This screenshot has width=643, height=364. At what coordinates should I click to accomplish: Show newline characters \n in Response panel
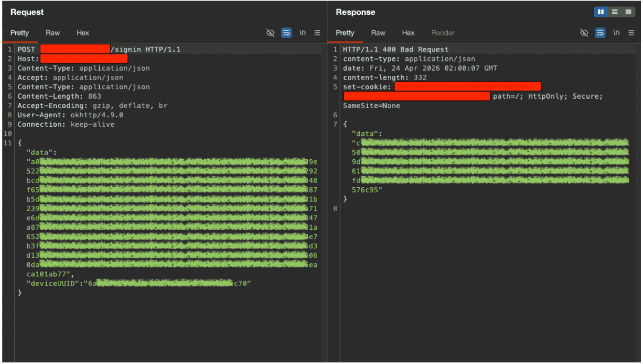click(616, 33)
